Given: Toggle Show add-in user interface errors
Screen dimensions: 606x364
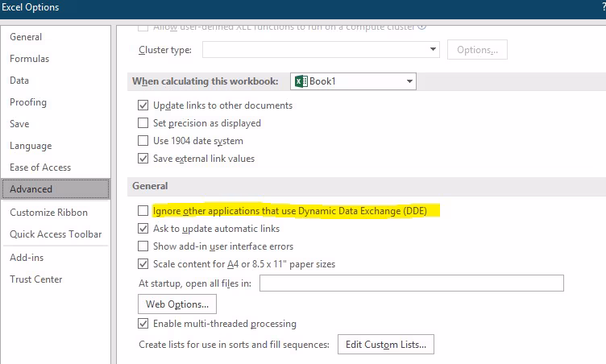Looking at the screenshot, I should (143, 246).
